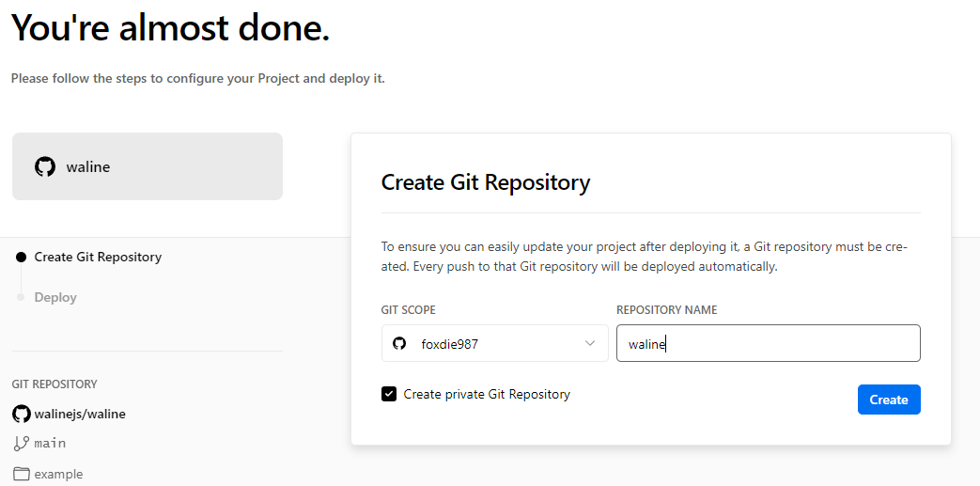Image resolution: width=980 pixels, height=486 pixels.
Task: Click the main branch name
Action: tap(50, 443)
